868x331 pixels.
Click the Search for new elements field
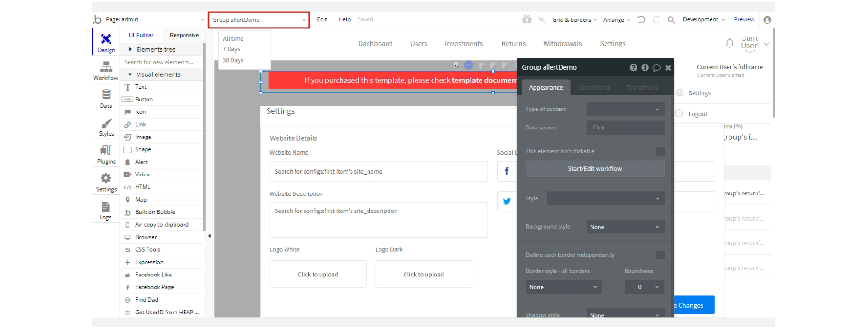[x=161, y=62]
